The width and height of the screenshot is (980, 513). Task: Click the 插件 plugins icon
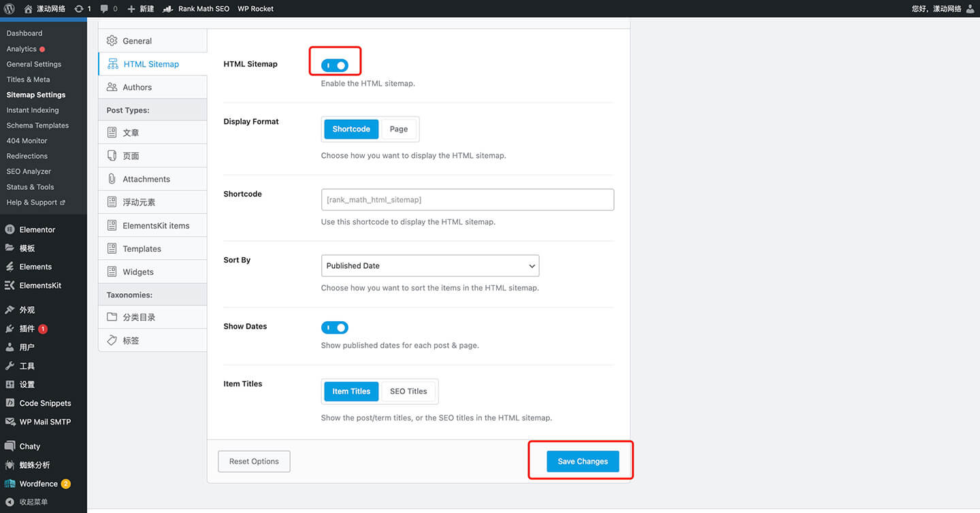pos(10,329)
